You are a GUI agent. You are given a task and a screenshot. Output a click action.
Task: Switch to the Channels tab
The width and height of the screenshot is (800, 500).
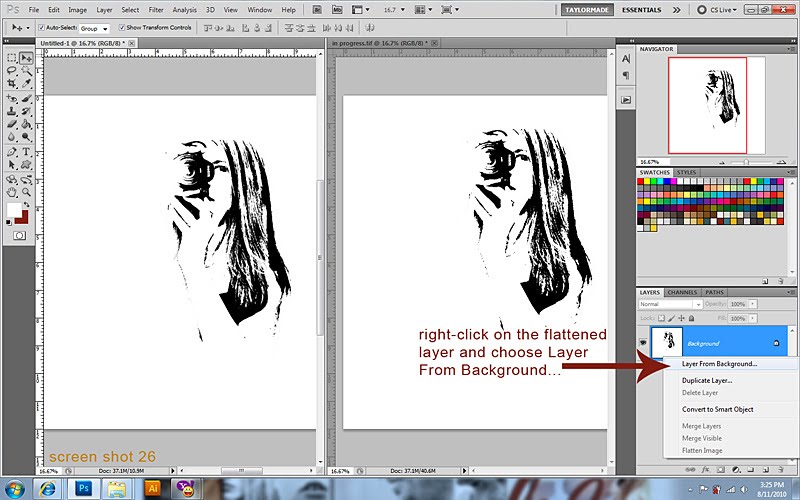coord(682,292)
